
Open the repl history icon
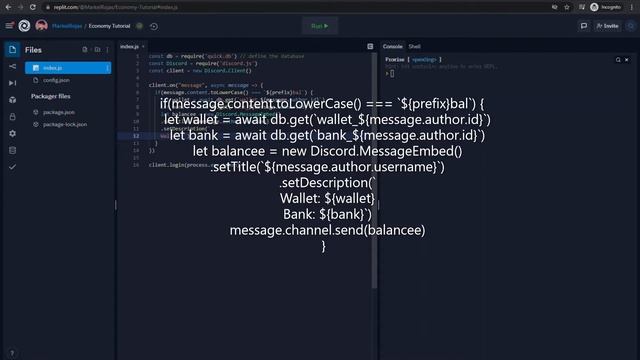tap(154, 26)
